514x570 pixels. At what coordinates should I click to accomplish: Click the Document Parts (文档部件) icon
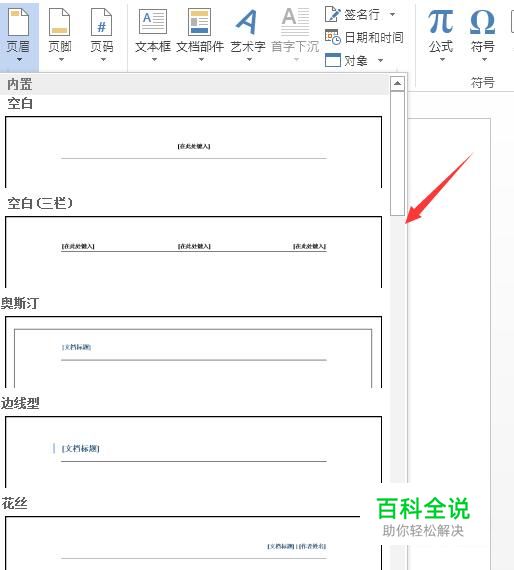tap(200, 22)
